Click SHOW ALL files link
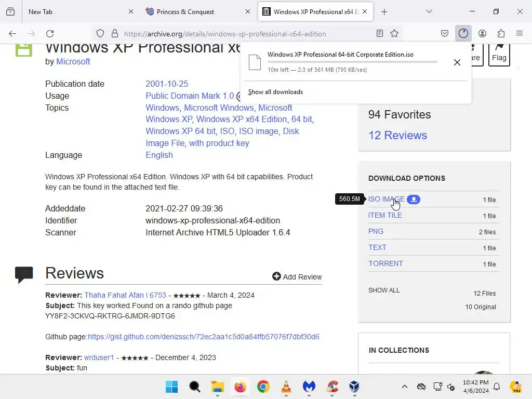 [384, 290]
